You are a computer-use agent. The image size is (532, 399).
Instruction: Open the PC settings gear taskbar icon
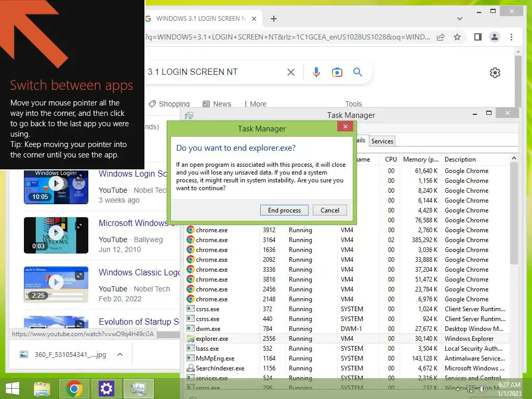pyautogui.click(x=106, y=389)
